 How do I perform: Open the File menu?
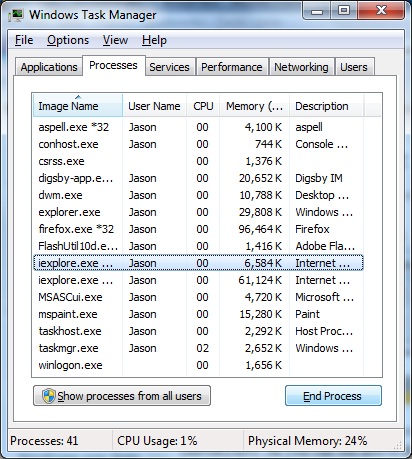[x=24, y=40]
